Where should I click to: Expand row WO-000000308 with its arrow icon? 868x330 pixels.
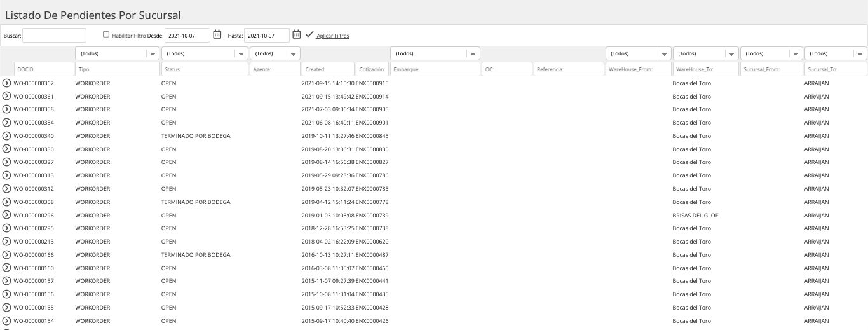6,202
